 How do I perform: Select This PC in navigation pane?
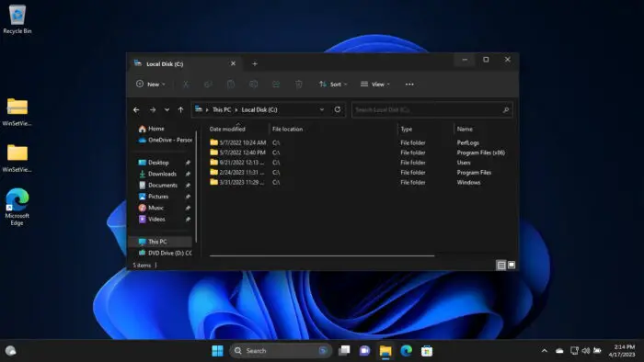click(161, 242)
